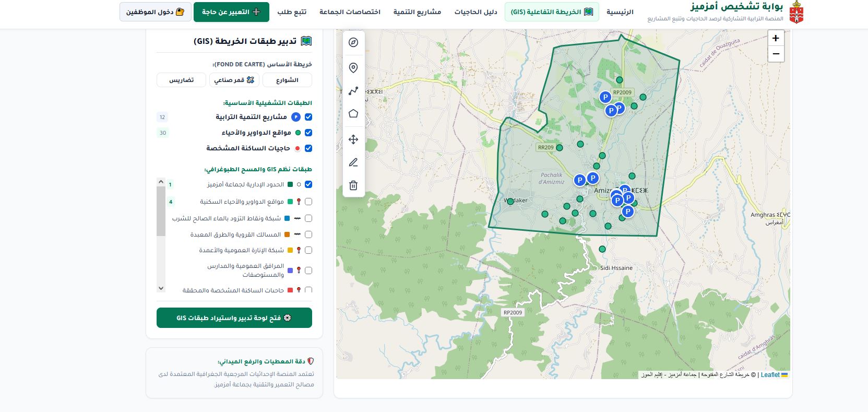Zoom in on the map
The width and height of the screenshot is (868, 412).
click(776, 38)
